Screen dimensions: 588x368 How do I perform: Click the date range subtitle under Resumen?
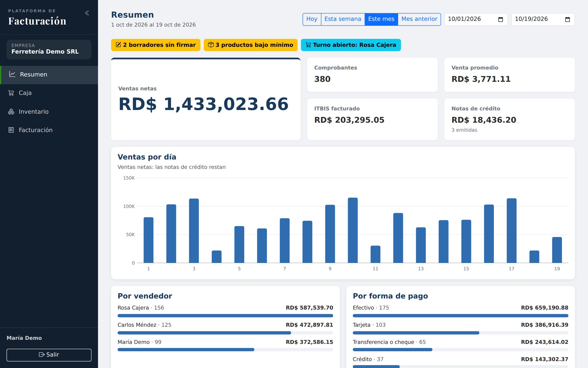[153, 25]
